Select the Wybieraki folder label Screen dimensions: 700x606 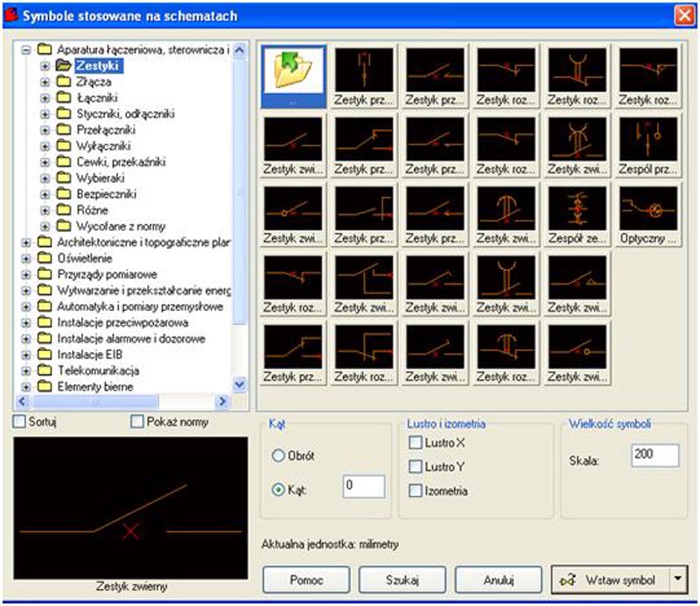[101, 178]
